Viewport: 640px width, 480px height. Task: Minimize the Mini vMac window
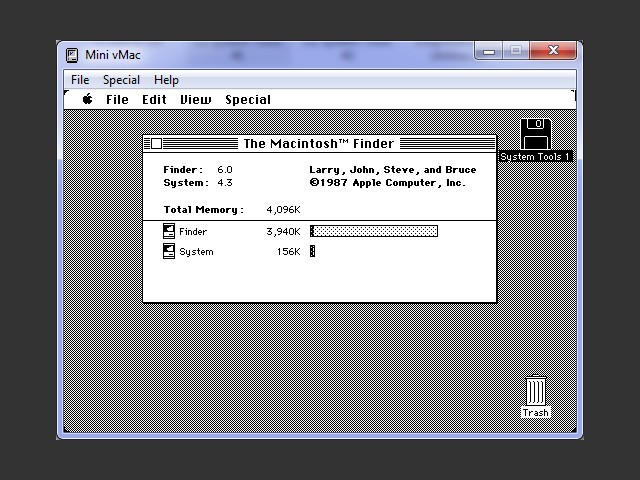(x=489, y=51)
